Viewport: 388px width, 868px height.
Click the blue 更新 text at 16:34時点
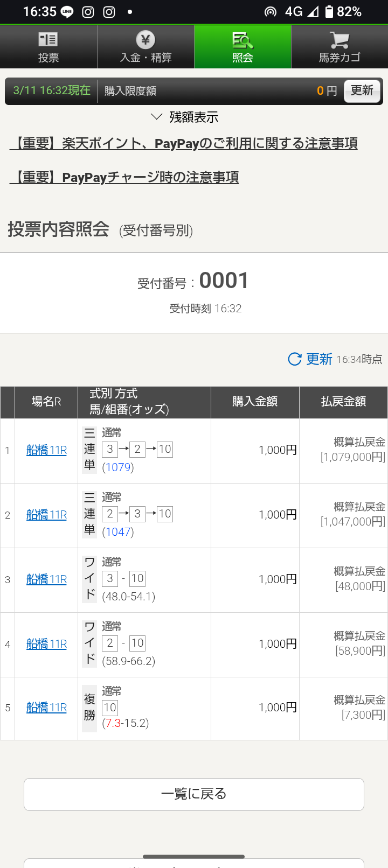[x=319, y=359]
